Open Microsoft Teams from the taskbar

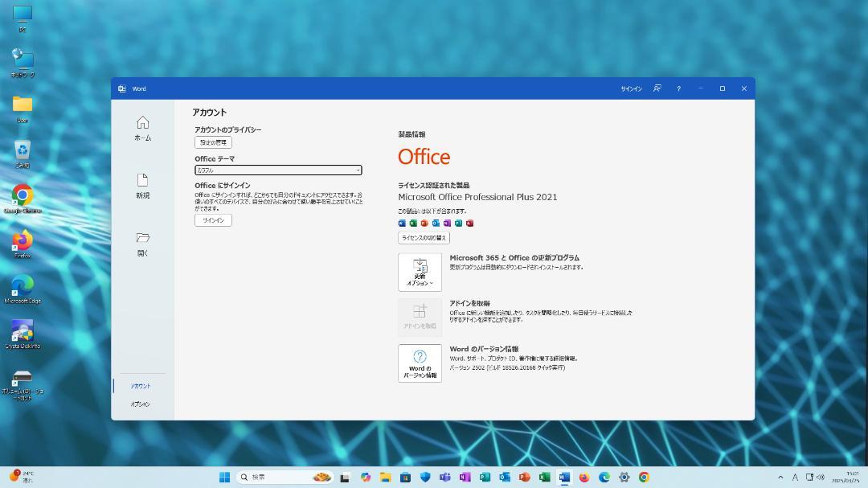coord(445,477)
